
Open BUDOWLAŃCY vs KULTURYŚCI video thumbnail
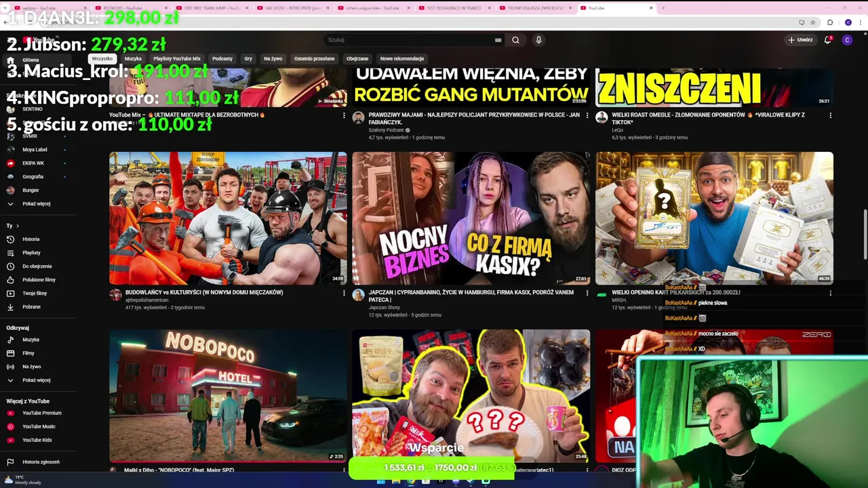pos(228,218)
